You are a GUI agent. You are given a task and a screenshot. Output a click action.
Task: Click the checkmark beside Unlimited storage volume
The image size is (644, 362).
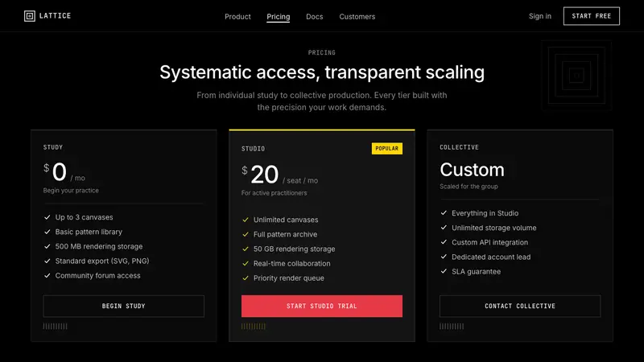click(x=444, y=228)
